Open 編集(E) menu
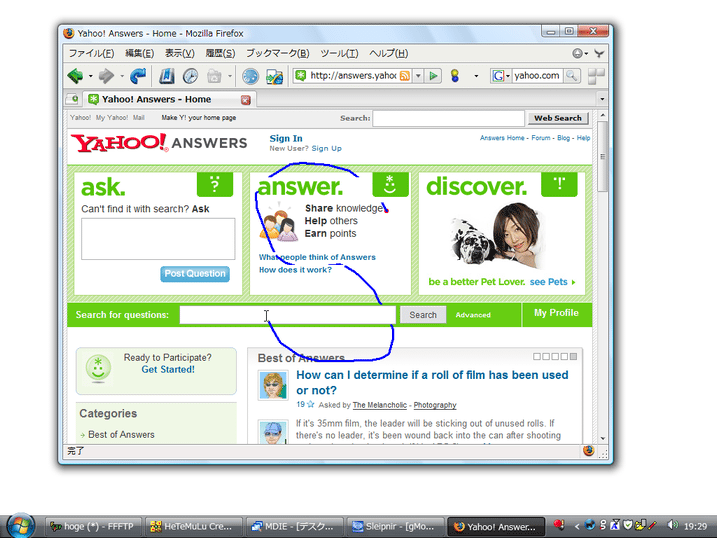Screen dimensions: 717x538 pos(139,53)
